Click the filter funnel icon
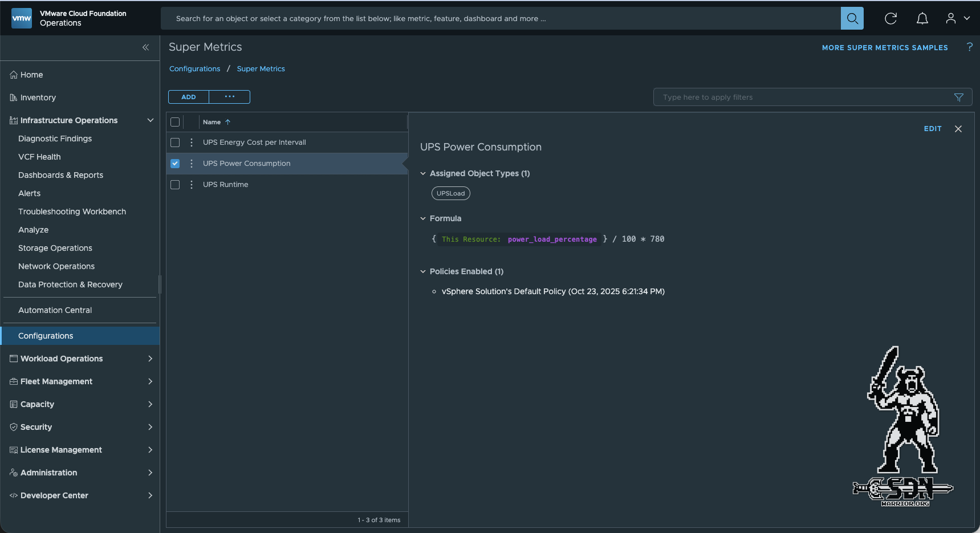 [x=958, y=97]
